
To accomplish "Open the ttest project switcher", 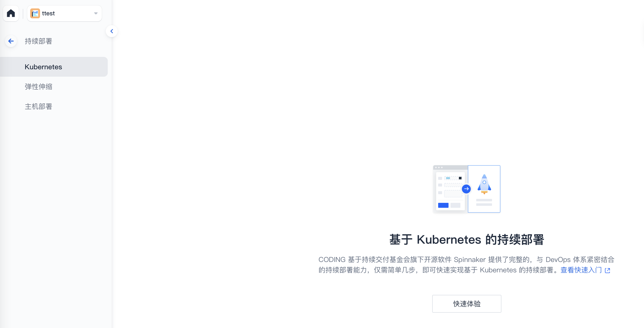I will pyautogui.click(x=64, y=13).
